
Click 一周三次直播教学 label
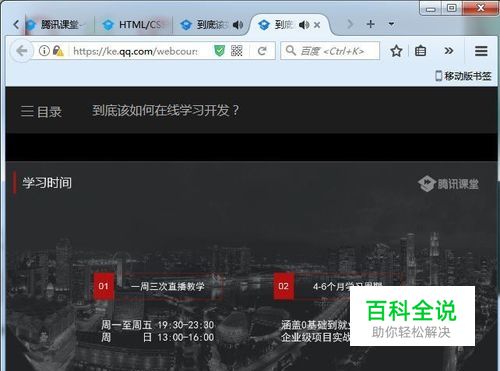pyautogui.click(x=168, y=286)
